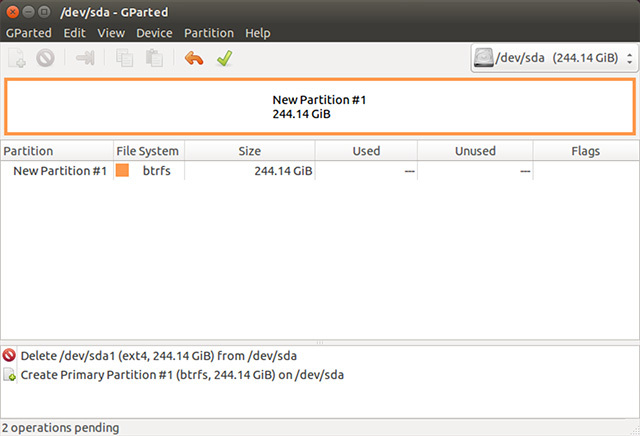This screenshot has width=640, height=436.
Task: Click the orange btrfs color swatch
Action: click(x=122, y=170)
